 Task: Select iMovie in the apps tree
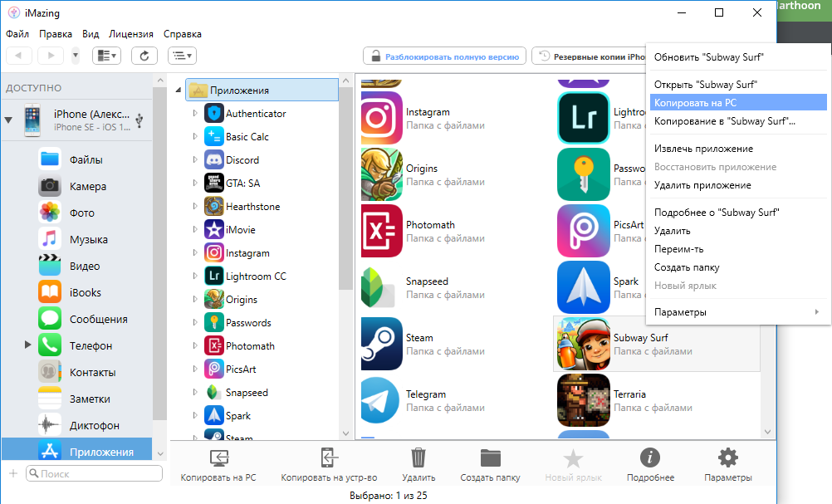point(240,230)
